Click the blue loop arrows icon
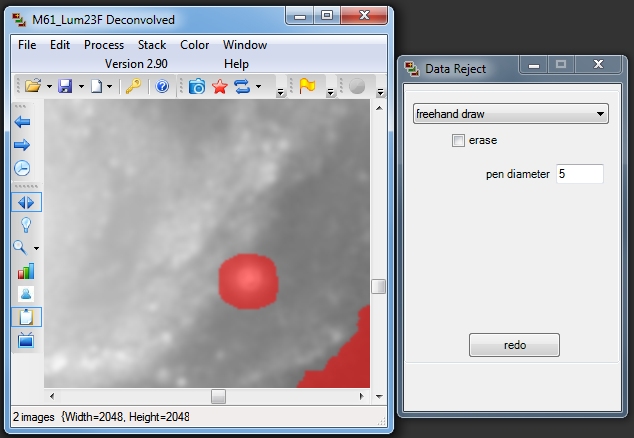634x438 pixels. click(242, 86)
